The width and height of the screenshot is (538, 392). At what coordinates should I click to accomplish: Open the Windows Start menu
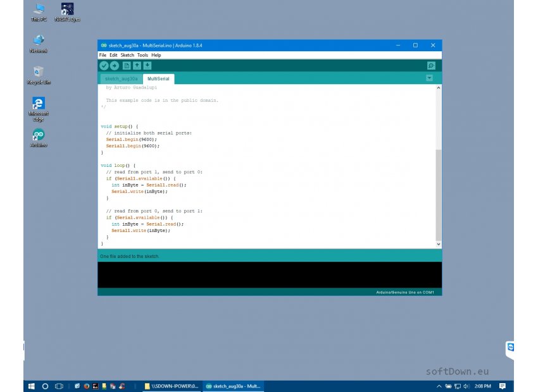click(x=31, y=386)
